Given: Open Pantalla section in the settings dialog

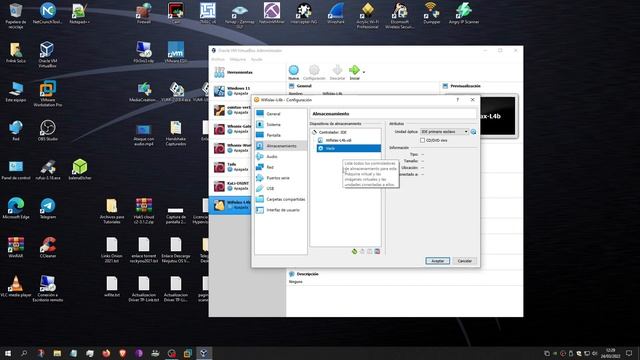Looking at the screenshot, I should pyautogui.click(x=281, y=135).
